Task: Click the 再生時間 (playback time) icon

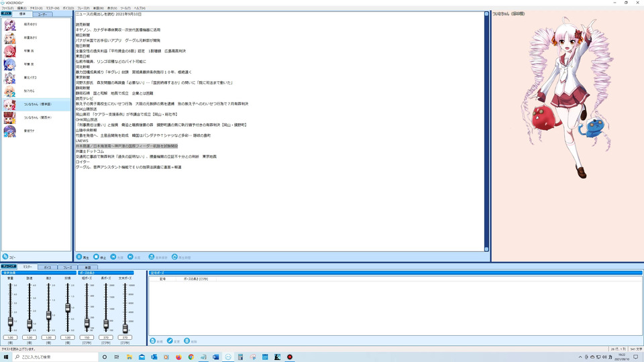Action: (x=174, y=257)
